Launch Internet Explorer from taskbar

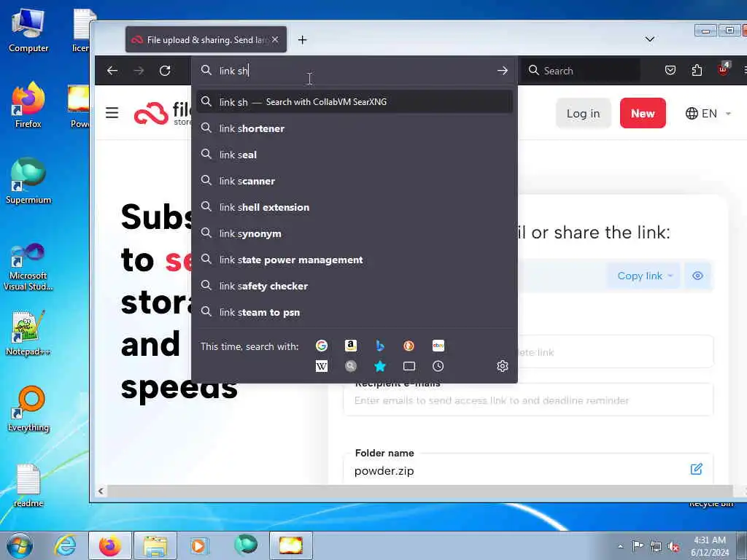click(65, 545)
